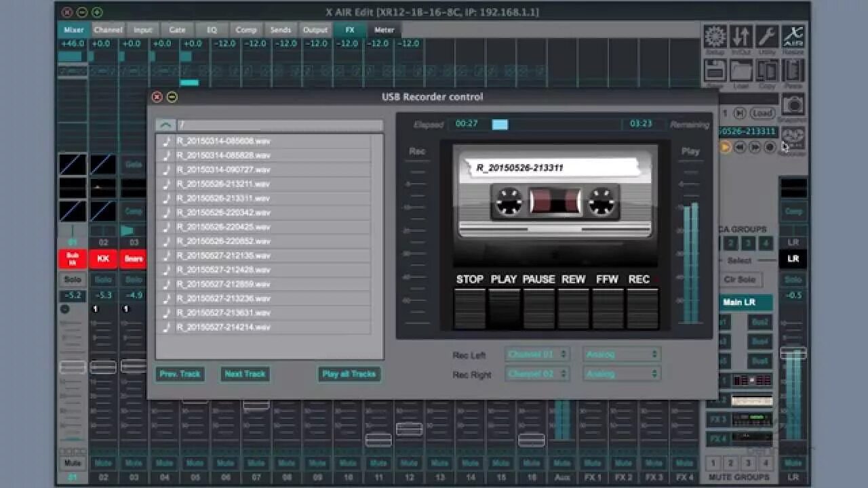Mute the Aux channel
The height and width of the screenshot is (488, 868).
[x=561, y=464]
